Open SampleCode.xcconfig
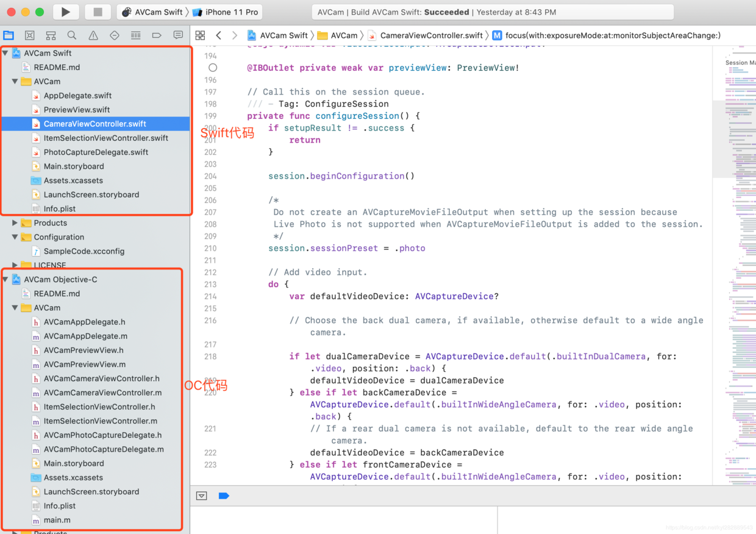756x534 pixels. tap(84, 251)
